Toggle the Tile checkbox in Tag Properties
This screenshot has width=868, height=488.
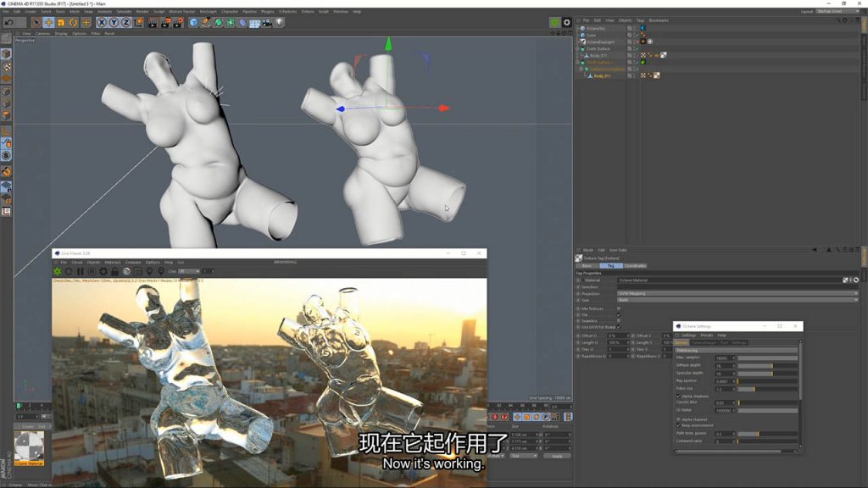[x=618, y=315]
